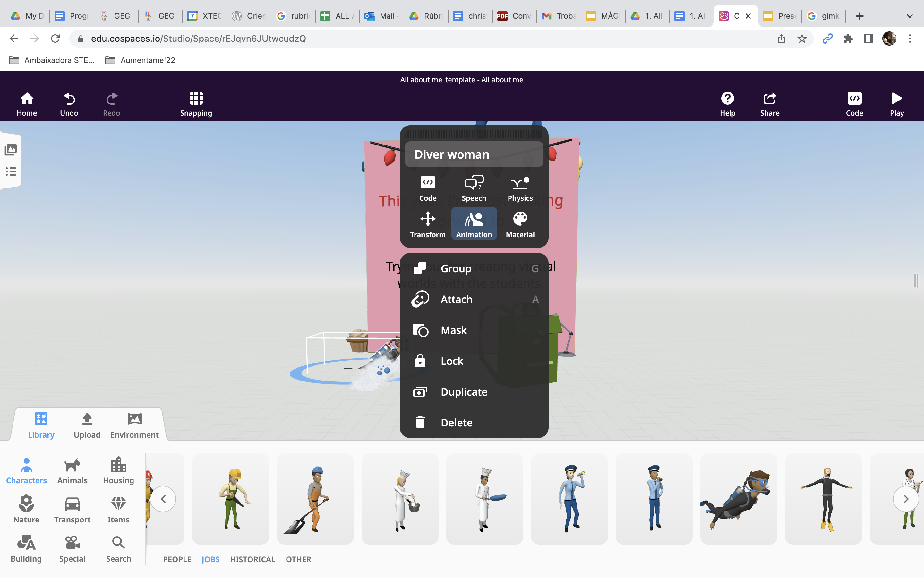The height and width of the screenshot is (578, 924).
Task: Pick the diver man in wetsuit thumbnail
Action: pyautogui.click(x=824, y=498)
